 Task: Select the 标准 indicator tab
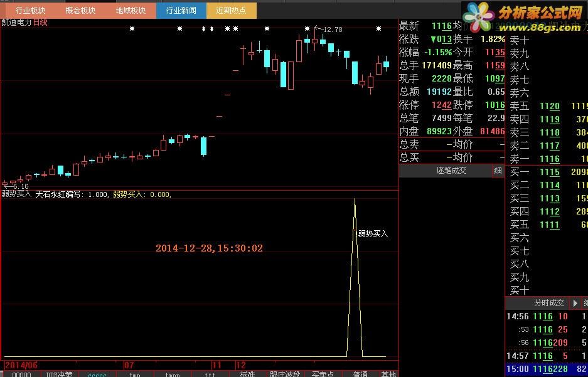click(x=247, y=374)
